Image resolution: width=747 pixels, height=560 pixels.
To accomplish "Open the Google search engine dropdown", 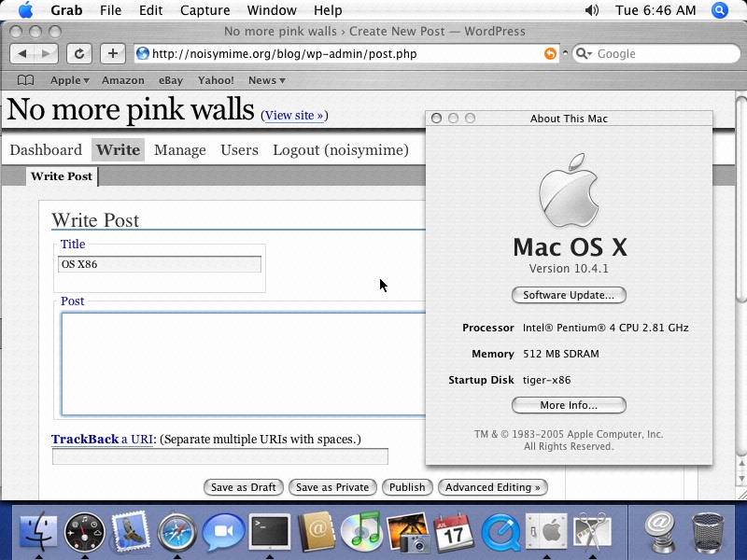I will coord(585,54).
